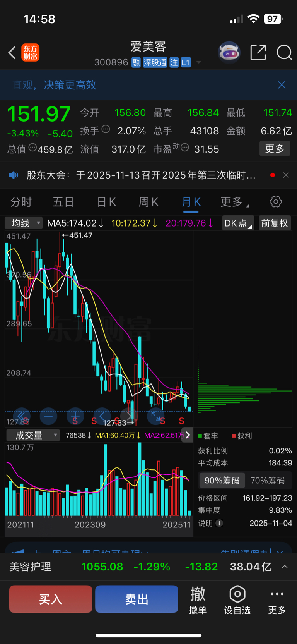Tap the 获利比例 0.02% value
This screenshot has width=297, height=644.
coord(280,451)
